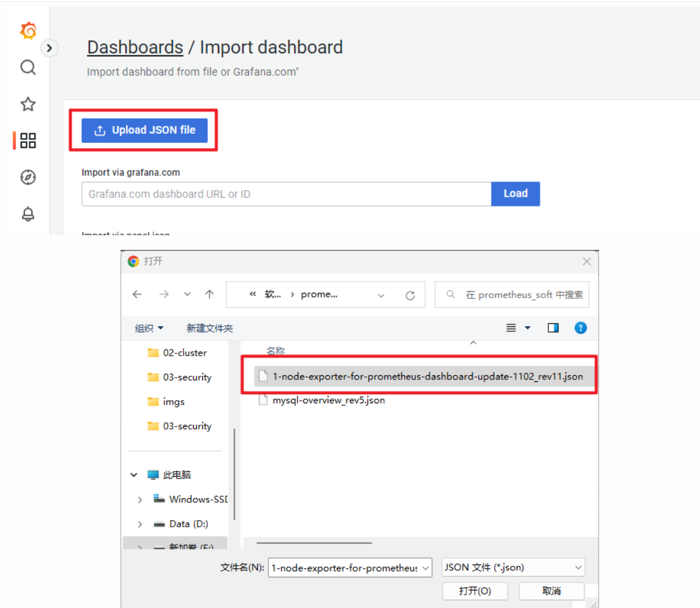This screenshot has height=608, width=700.
Task: Select 1-node-exporter-for-prometheus-dashboard json file
Action: 424,376
